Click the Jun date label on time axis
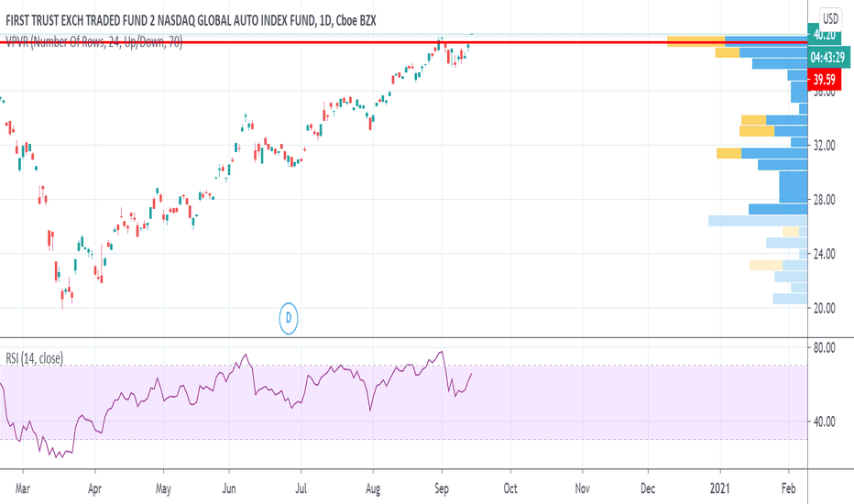Screen dimensions: 854x504 (229, 488)
